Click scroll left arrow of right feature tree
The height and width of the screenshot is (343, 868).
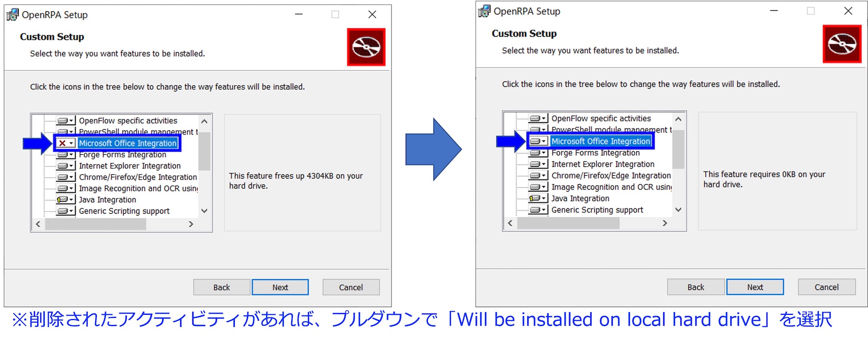pos(510,223)
